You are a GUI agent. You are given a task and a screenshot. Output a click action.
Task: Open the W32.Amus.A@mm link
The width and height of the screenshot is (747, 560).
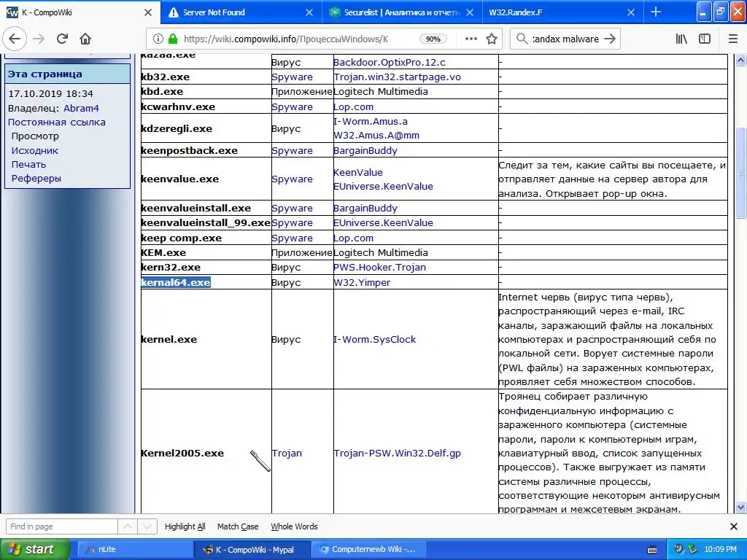(376, 135)
